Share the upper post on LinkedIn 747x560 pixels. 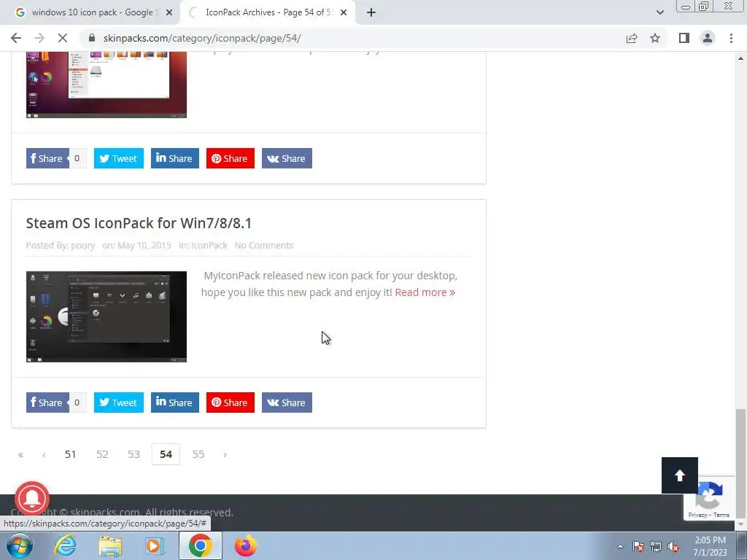[x=175, y=158]
